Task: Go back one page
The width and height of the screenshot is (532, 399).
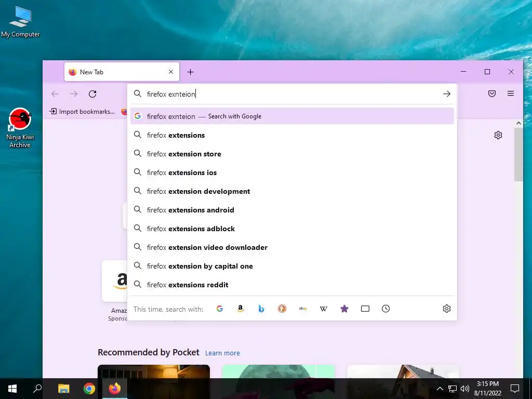Action: pyautogui.click(x=55, y=94)
